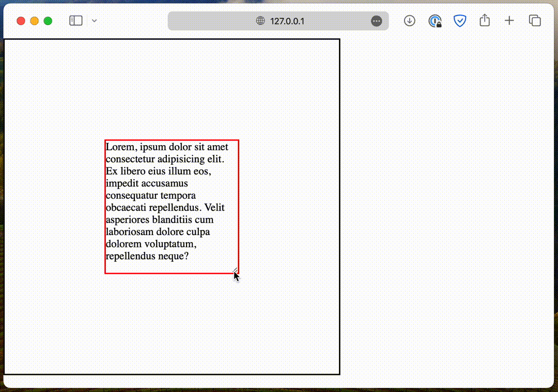The width and height of the screenshot is (558, 392).
Task: Show the Downloads list
Action: [410, 21]
